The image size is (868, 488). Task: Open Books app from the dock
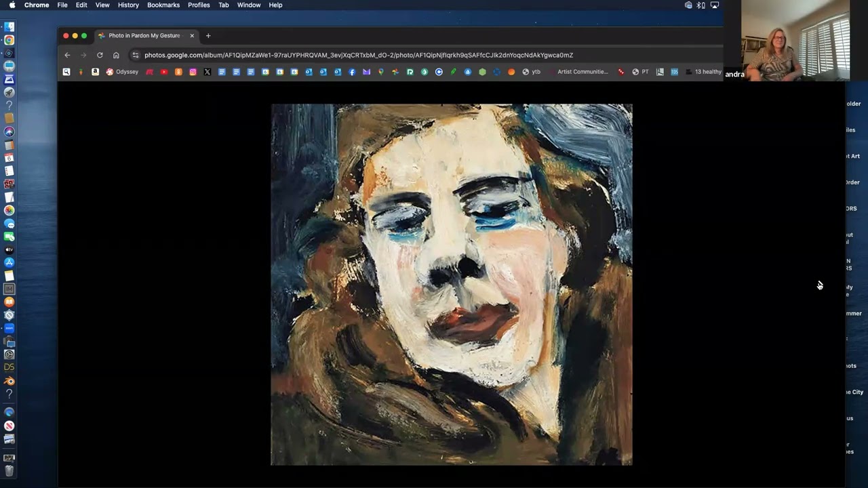(x=9, y=302)
